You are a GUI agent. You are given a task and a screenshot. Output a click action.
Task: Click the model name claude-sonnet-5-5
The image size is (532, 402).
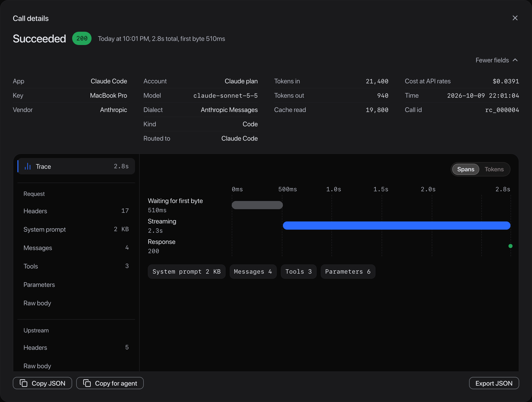click(x=225, y=95)
